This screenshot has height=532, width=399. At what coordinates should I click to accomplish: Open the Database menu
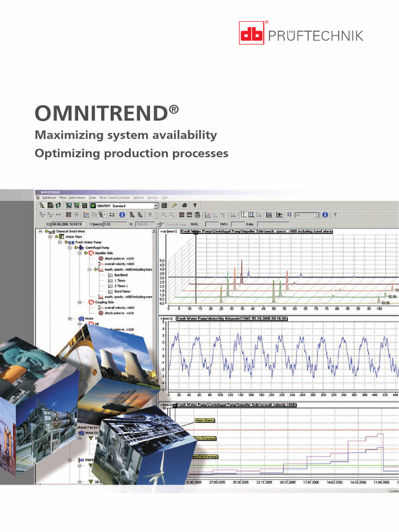point(49,197)
